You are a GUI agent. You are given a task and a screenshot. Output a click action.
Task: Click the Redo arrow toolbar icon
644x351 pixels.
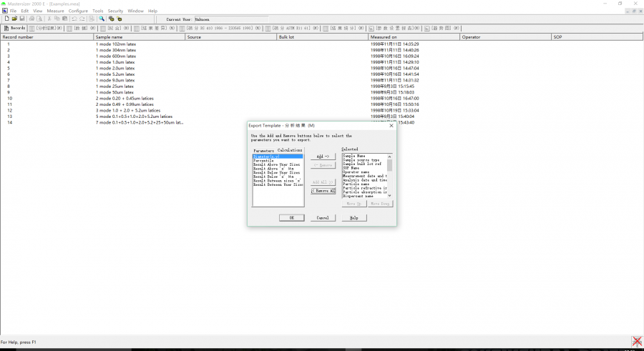coord(82,19)
